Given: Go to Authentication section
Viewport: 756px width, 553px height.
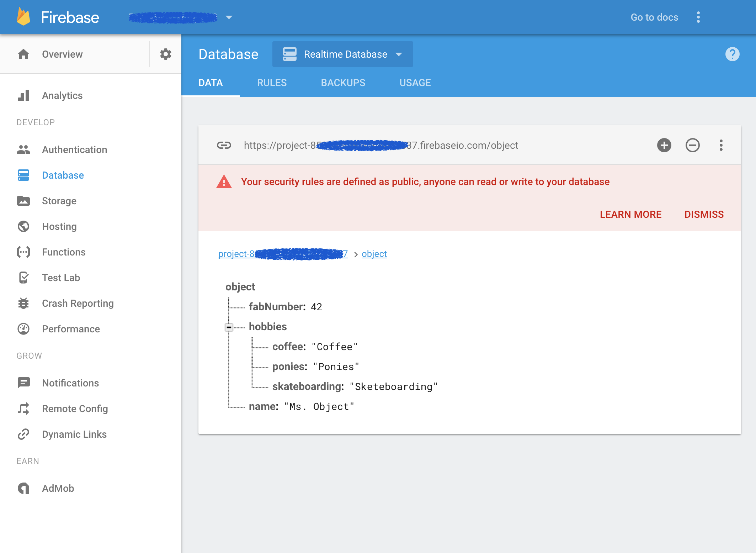Looking at the screenshot, I should click(x=75, y=149).
